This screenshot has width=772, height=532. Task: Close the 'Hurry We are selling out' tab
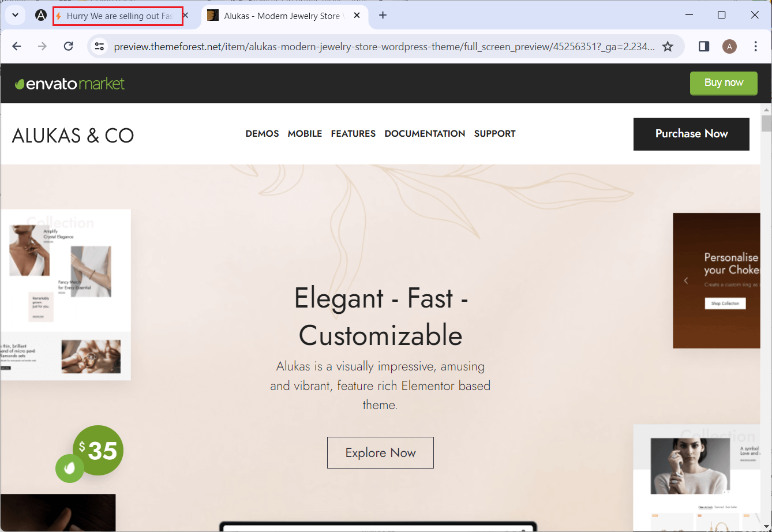click(185, 16)
